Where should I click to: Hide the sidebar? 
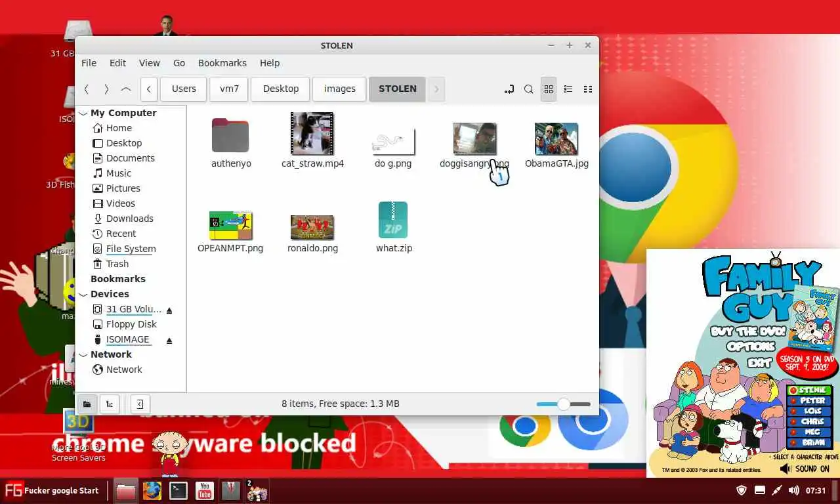(x=140, y=404)
